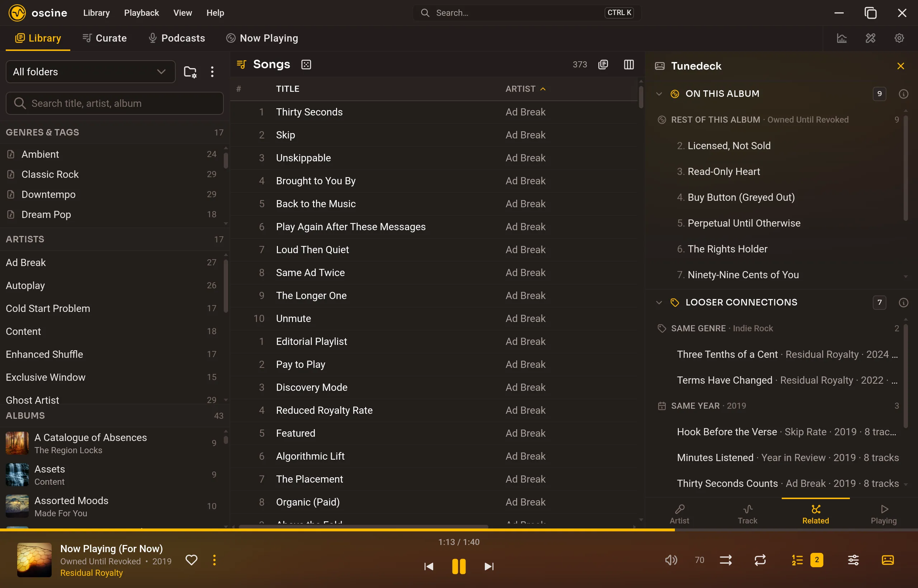Image resolution: width=918 pixels, height=588 pixels.
Task: Show info for On This Album section
Action: pyautogui.click(x=903, y=94)
